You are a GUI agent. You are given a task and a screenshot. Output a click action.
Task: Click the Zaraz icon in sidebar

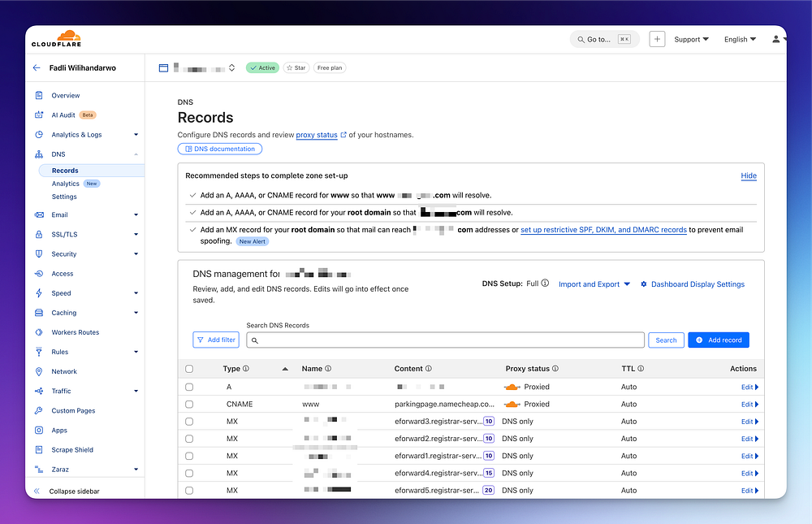pos(39,470)
